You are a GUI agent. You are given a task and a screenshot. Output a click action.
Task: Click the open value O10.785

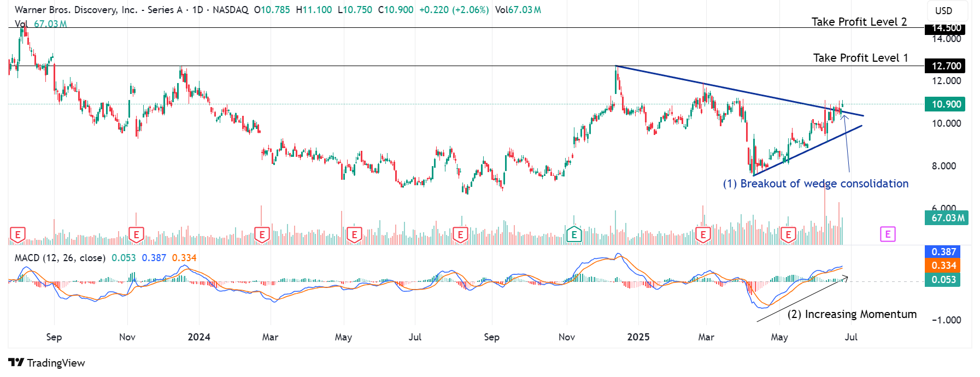(272, 10)
